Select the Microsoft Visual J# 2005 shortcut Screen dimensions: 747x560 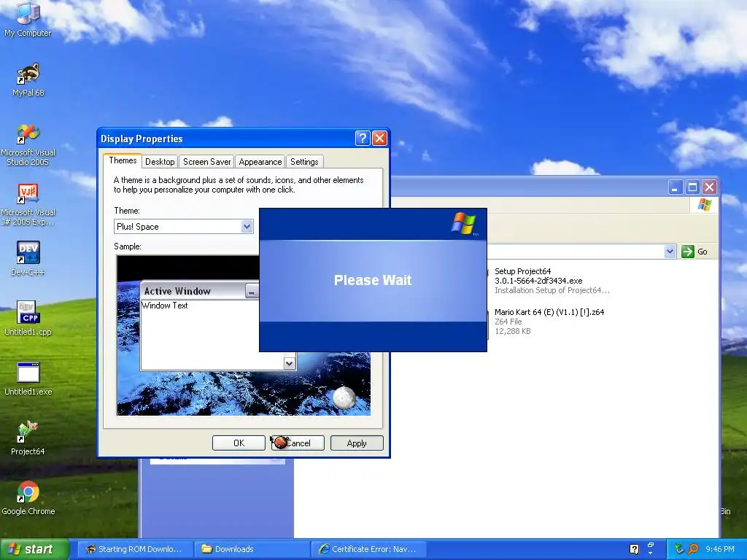(28, 205)
